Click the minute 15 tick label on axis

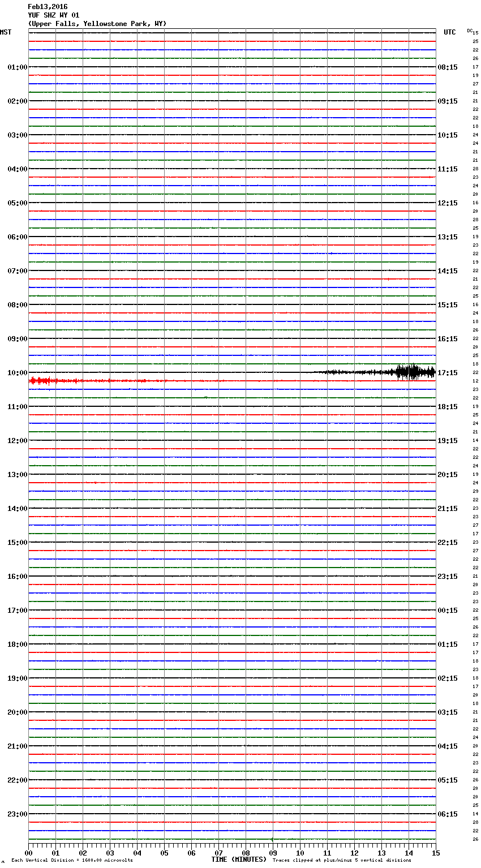pyautogui.click(x=436, y=853)
